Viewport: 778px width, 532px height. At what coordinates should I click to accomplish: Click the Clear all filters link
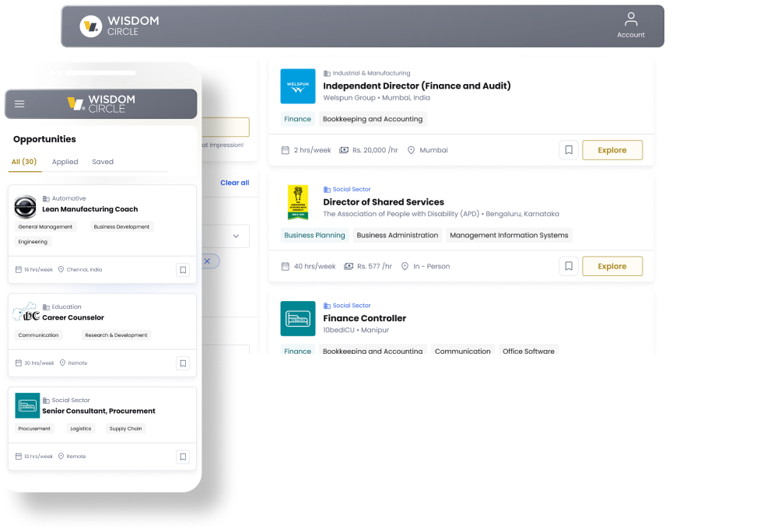(x=235, y=183)
